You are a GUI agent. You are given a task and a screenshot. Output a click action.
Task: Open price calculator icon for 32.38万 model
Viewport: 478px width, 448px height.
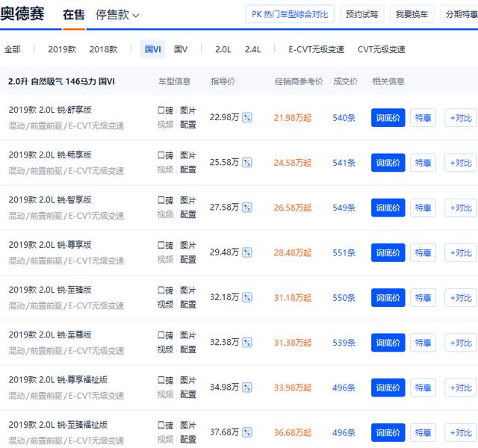[247, 342]
